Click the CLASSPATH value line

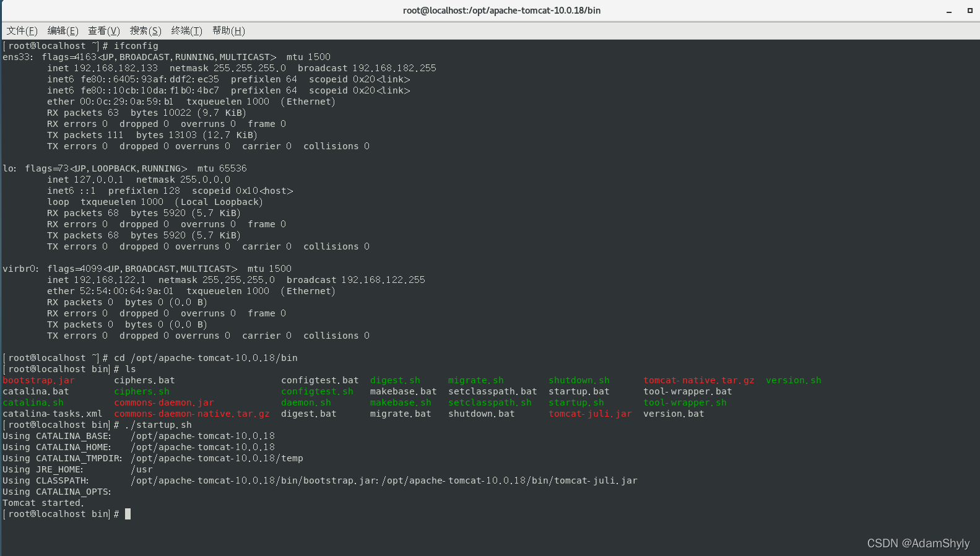point(384,480)
